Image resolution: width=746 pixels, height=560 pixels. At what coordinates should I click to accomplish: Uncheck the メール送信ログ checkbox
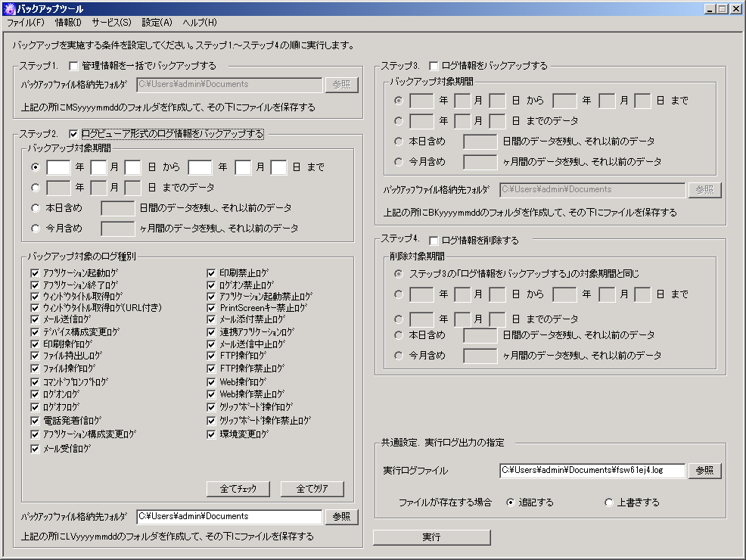point(35,320)
